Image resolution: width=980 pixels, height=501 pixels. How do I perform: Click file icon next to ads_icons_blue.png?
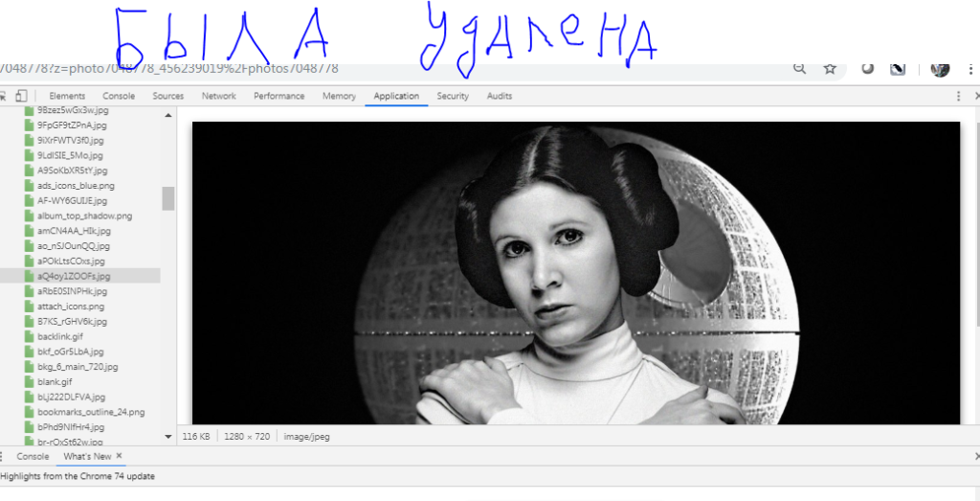coord(28,186)
